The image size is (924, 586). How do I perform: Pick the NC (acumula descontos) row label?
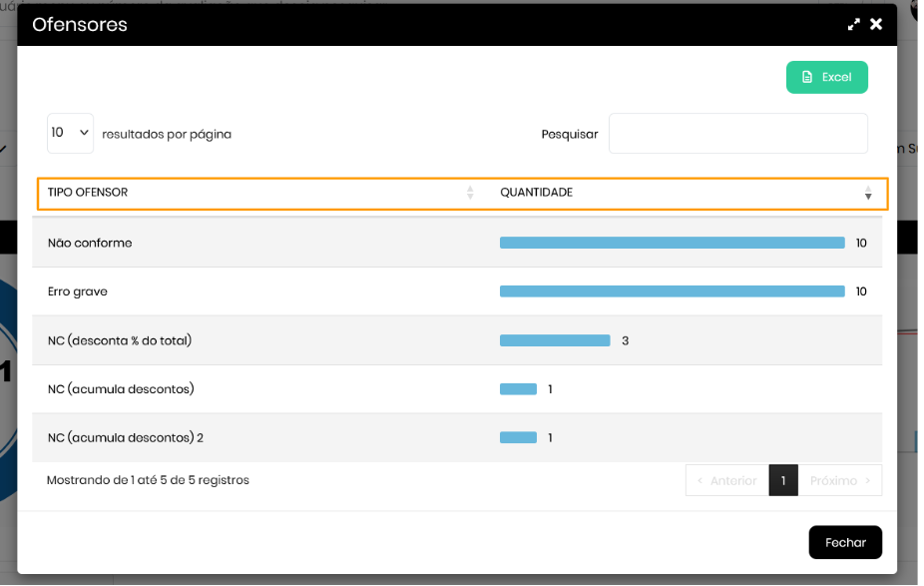pos(121,389)
